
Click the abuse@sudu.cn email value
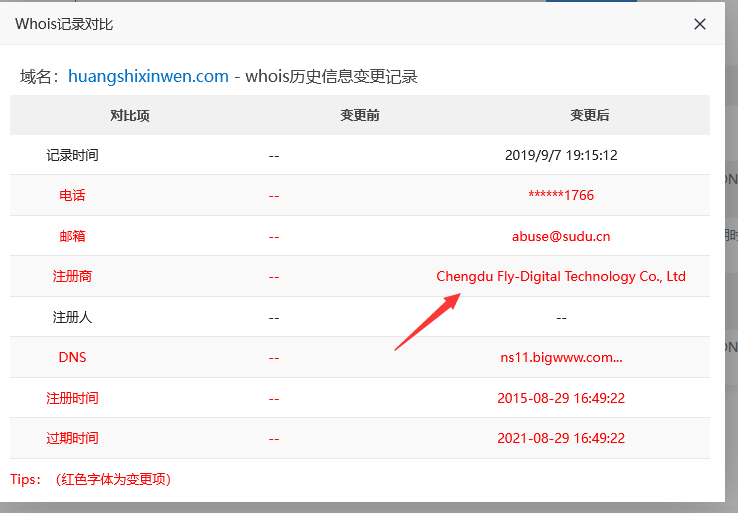[561, 236]
